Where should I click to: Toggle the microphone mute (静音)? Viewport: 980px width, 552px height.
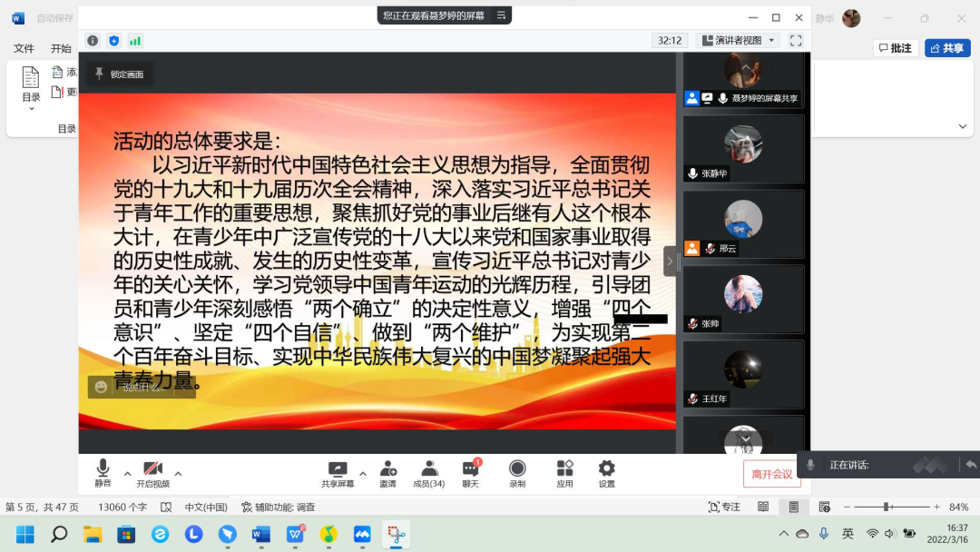coord(103,472)
